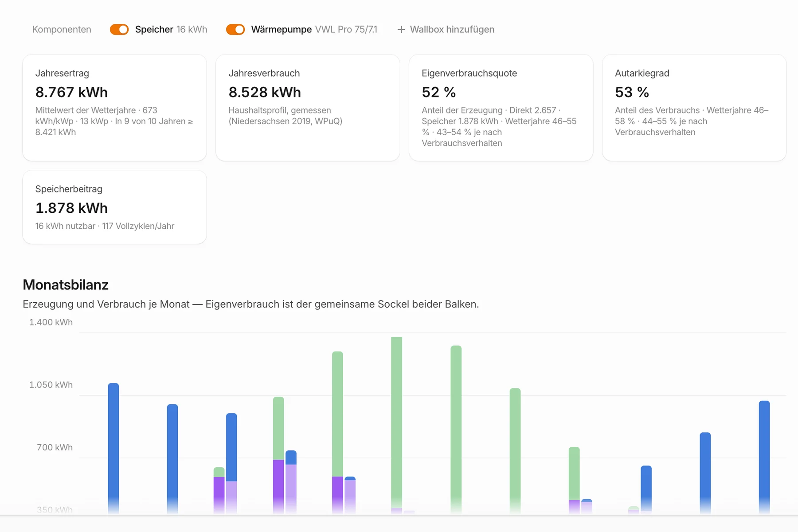
Task: Select the Jahresverbrauch value 8.528 kWh
Action: tap(265, 92)
